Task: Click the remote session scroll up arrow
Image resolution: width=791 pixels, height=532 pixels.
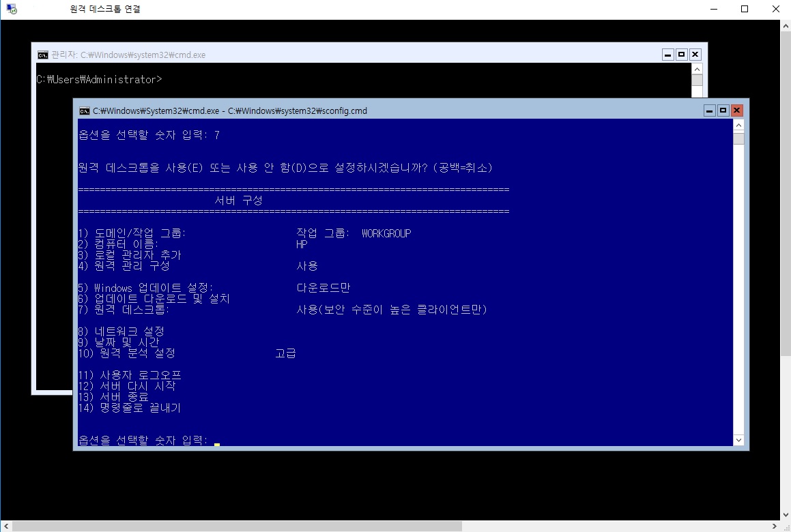Action: (786, 25)
